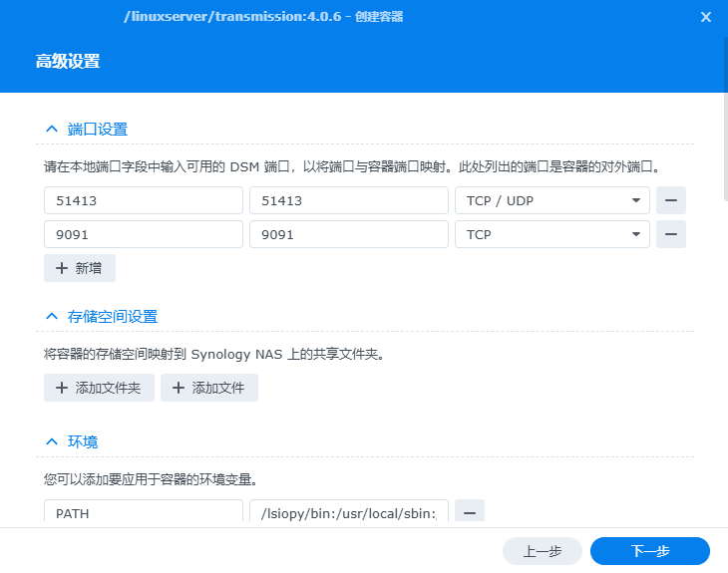Click the PATH value field /lsiopy/bin

click(348, 512)
